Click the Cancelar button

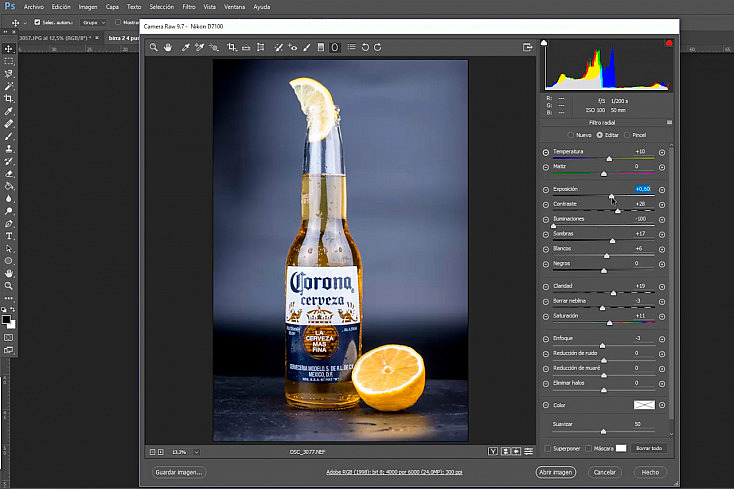tap(605, 472)
